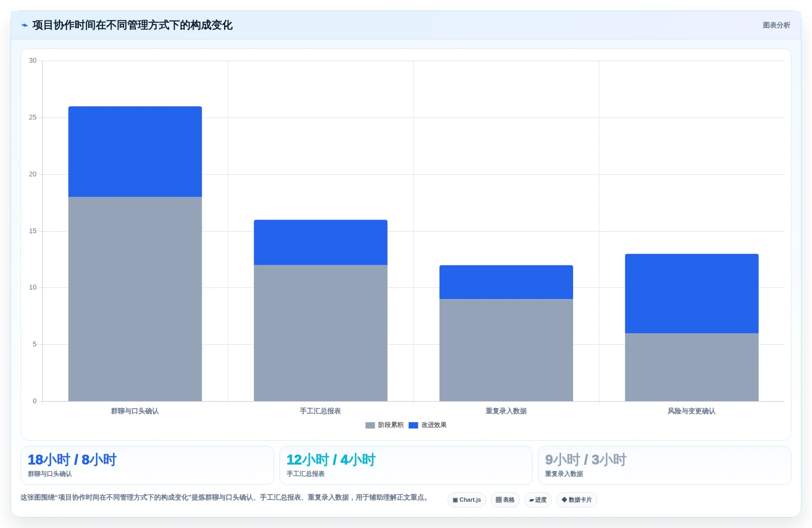This screenshot has width=812, height=528.
Task: Click the 12小时 / 4小时 data card
Action: [x=406, y=465]
